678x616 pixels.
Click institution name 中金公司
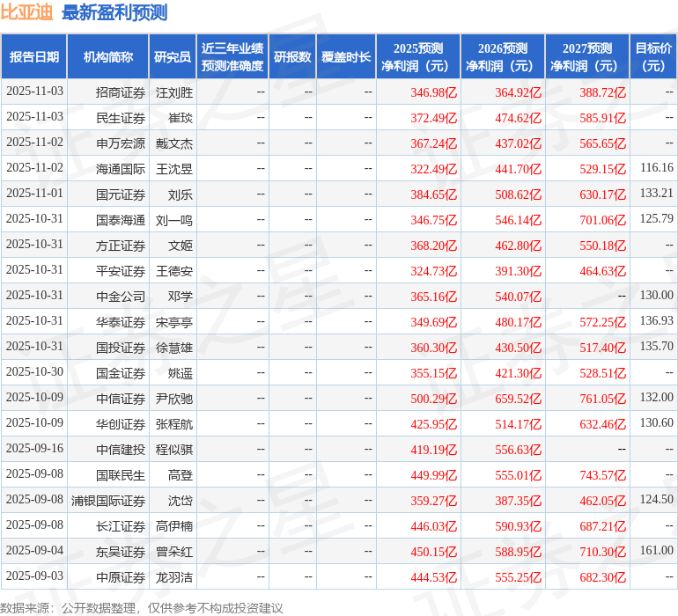[121, 296]
